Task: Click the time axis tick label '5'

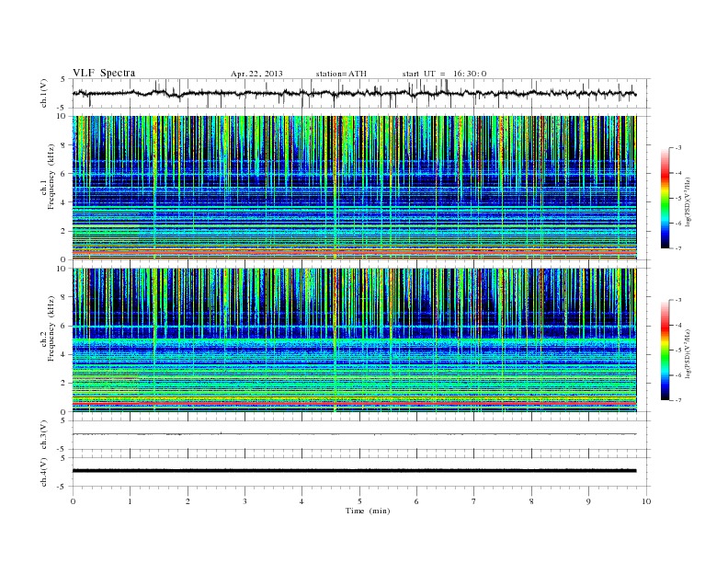Action: click(x=359, y=501)
